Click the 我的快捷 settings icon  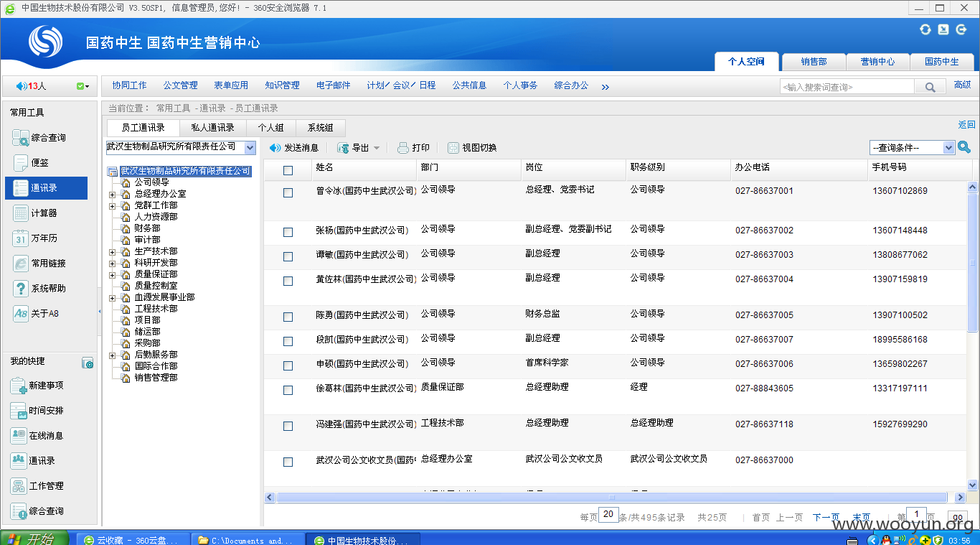click(88, 363)
